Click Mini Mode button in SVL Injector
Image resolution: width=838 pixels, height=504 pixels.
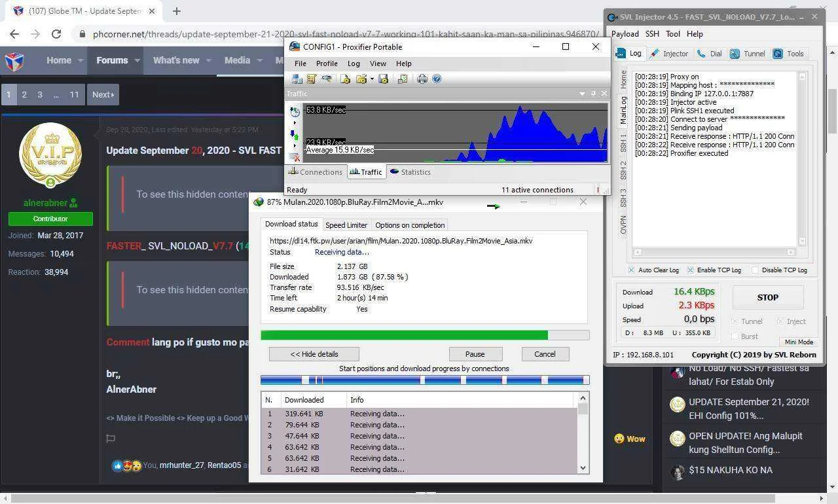pyautogui.click(x=799, y=342)
